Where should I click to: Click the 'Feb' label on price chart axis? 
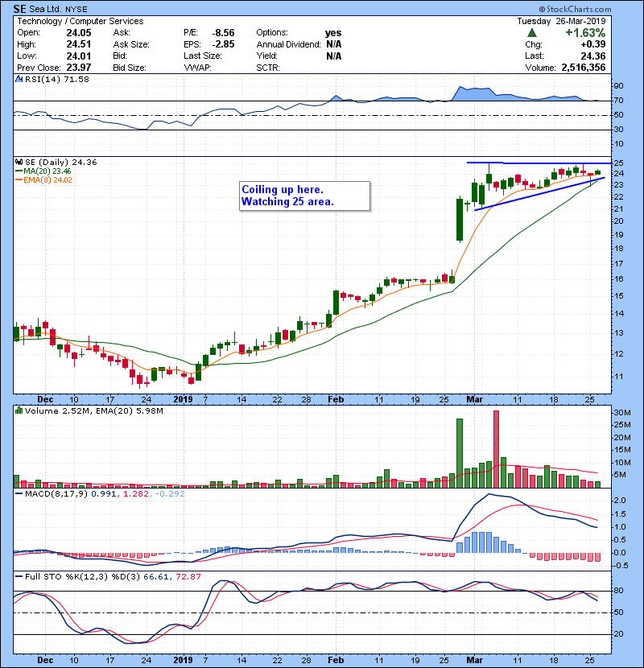pos(336,400)
